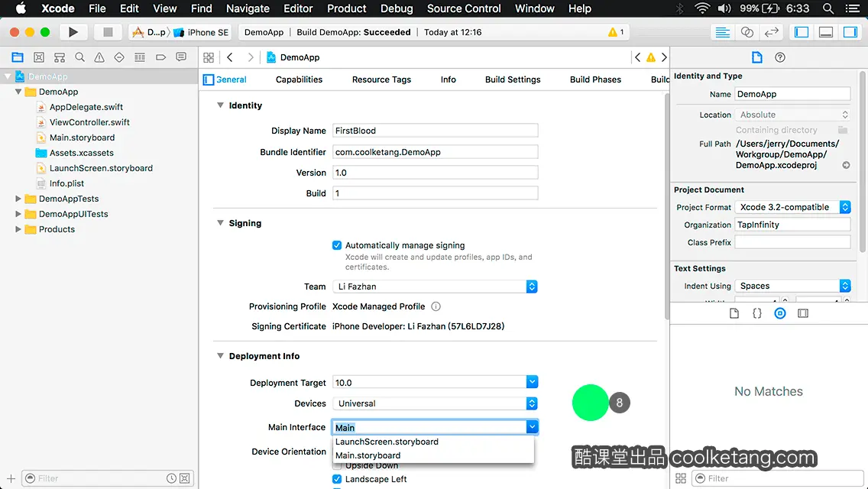The height and width of the screenshot is (489, 868).
Task: Show the Object library
Action: click(780, 313)
